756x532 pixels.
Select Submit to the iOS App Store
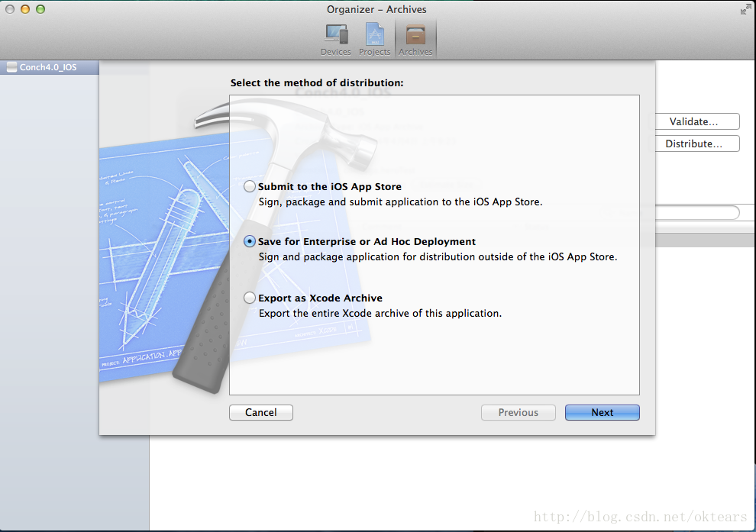click(250, 186)
